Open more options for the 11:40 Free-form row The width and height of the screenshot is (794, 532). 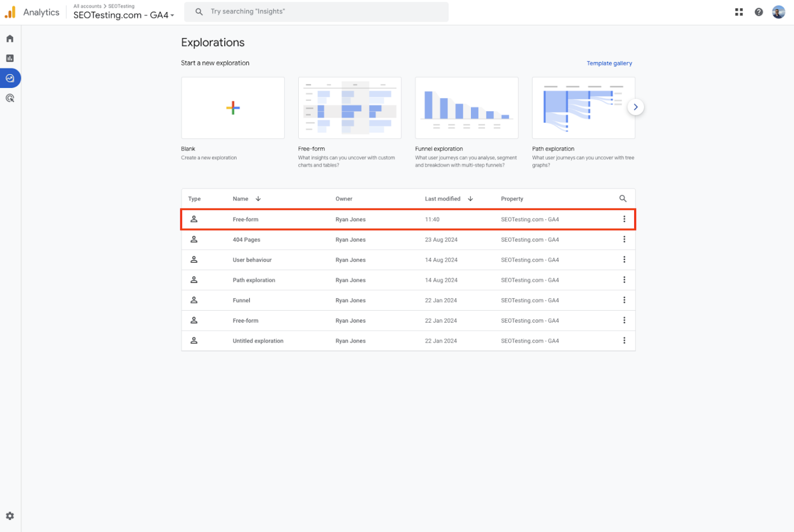point(624,219)
